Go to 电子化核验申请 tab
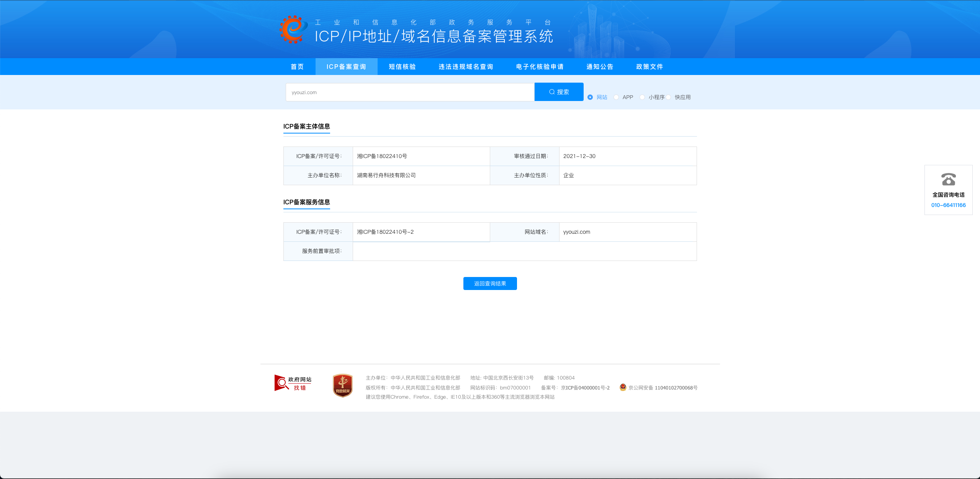The width and height of the screenshot is (980, 479). 540,67
